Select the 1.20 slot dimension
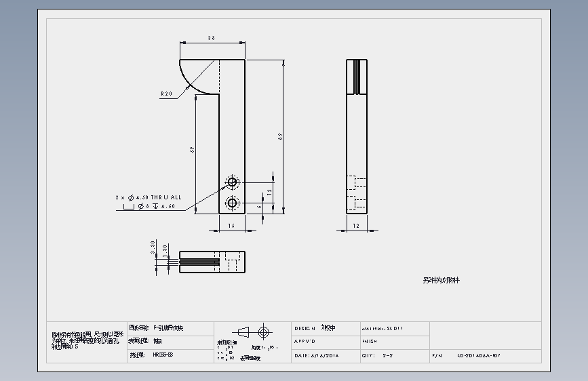The image size is (588, 381). tap(165, 251)
